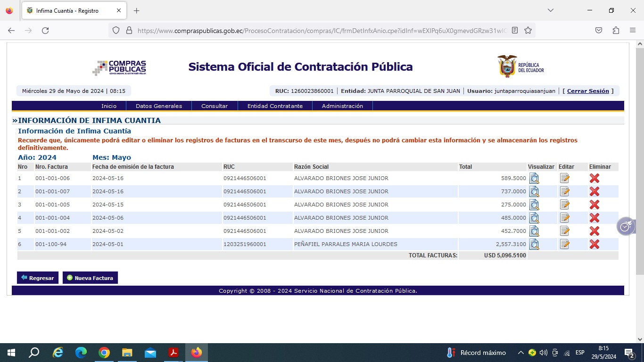This screenshot has width=644, height=362.
Task: View invoice 001-001-002 details
Action: click(x=534, y=231)
